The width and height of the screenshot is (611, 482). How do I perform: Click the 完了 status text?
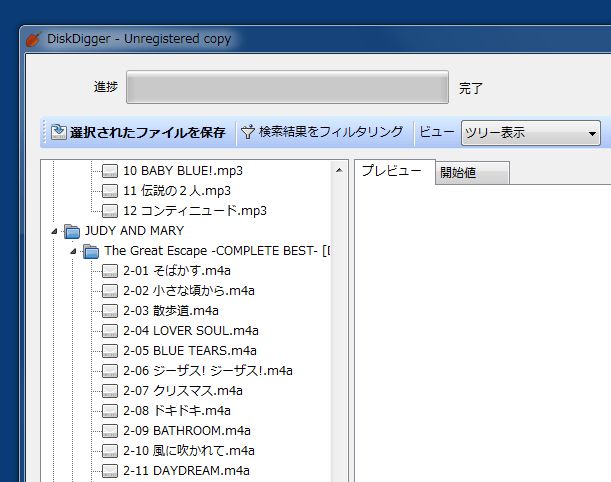click(471, 88)
